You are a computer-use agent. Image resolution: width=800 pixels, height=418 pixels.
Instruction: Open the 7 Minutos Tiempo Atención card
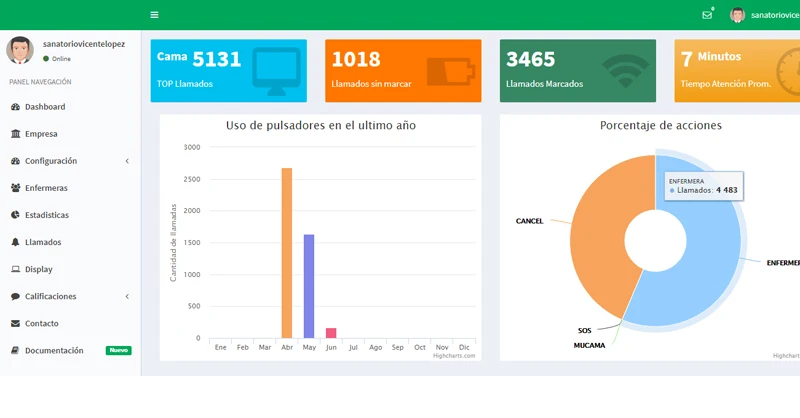(737, 71)
